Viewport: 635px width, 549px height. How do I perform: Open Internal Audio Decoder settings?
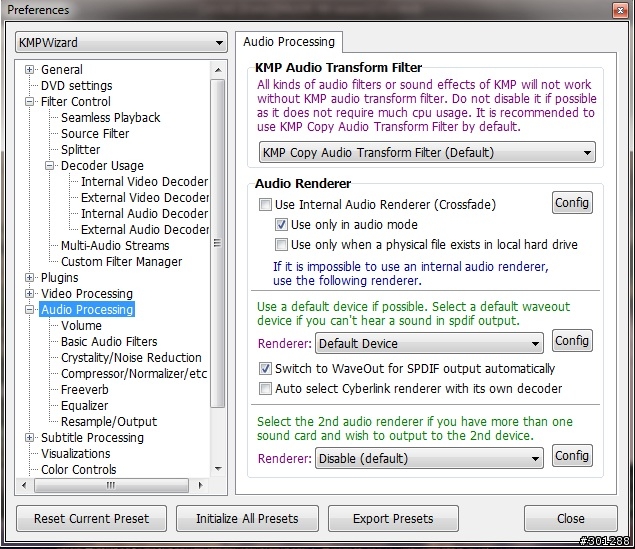(x=145, y=214)
